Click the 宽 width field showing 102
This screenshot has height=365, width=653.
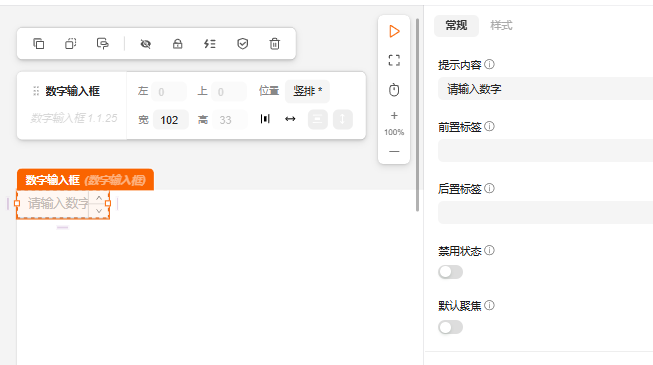[x=171, y=120]
